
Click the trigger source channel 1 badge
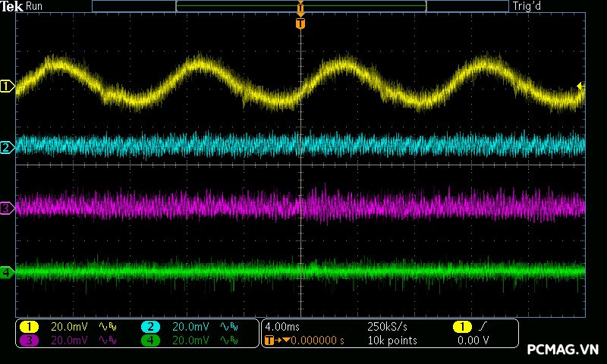462,326
